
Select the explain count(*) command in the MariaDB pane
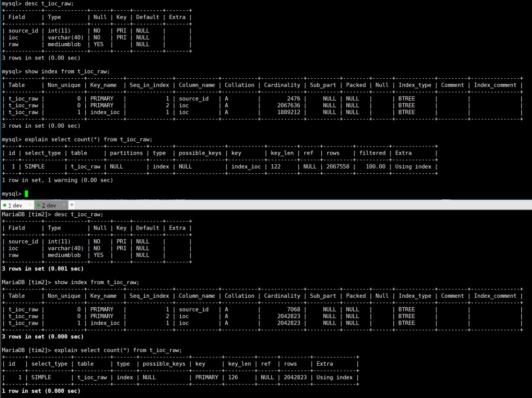(x=118, y=350)
